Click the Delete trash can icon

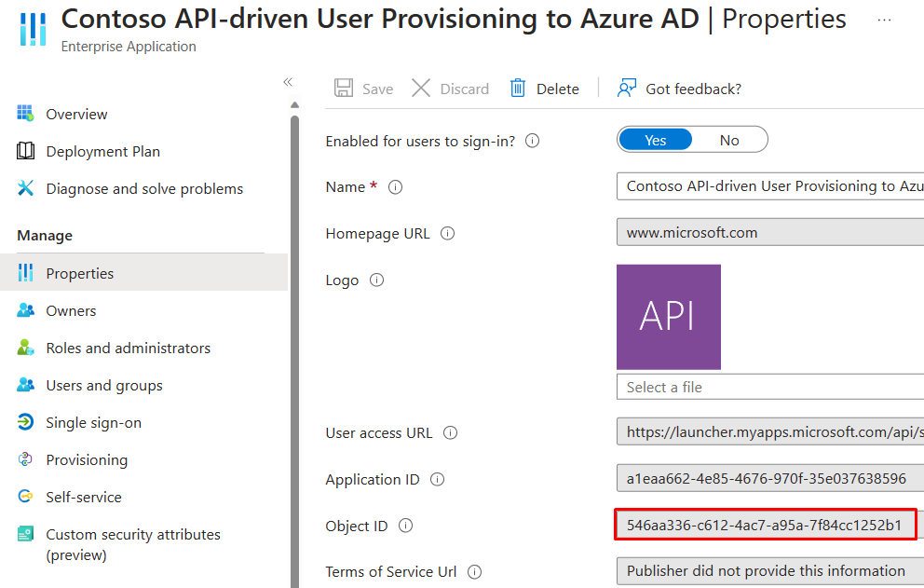[517, 88]
